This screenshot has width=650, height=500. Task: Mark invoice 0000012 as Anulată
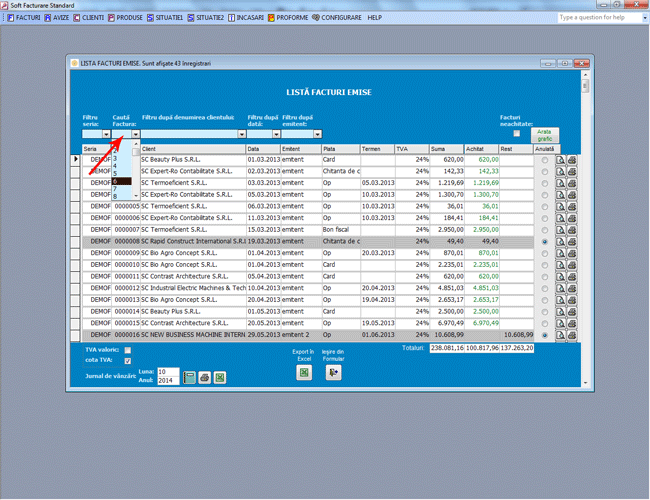[545, 289]
